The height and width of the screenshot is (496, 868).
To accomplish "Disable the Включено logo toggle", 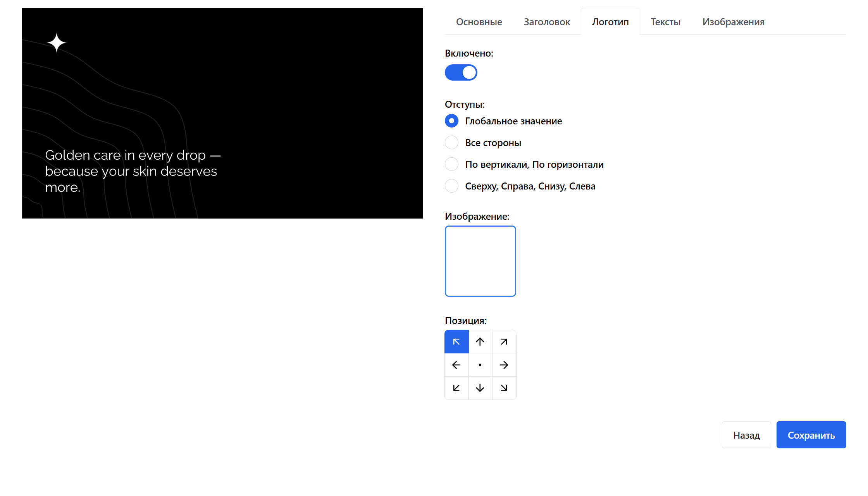I will [x=461, y=72].
